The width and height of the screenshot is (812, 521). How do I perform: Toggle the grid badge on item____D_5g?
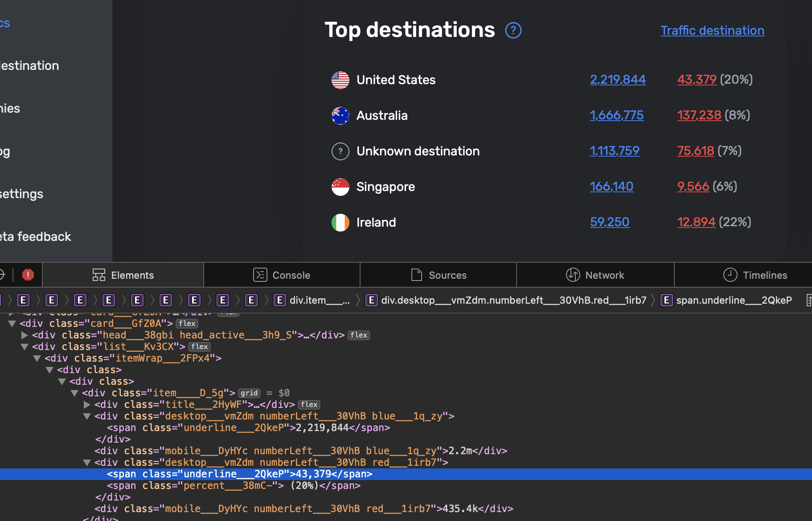coord(249,393)
